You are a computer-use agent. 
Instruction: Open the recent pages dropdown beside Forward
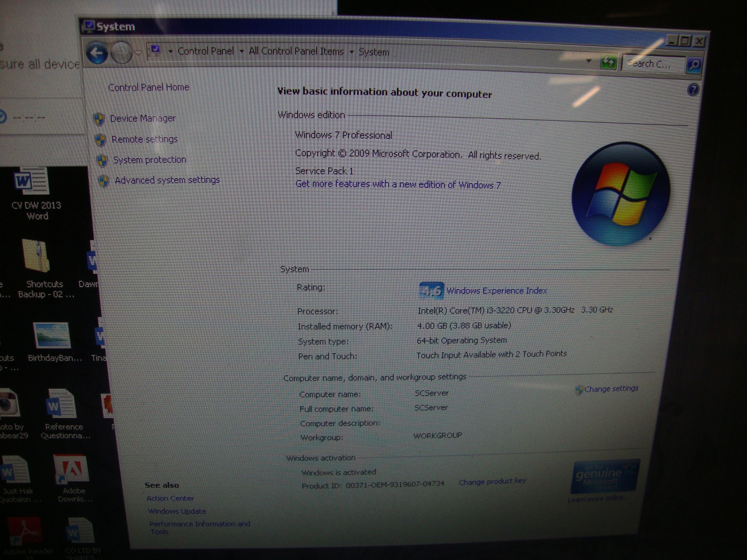point(139,52)
